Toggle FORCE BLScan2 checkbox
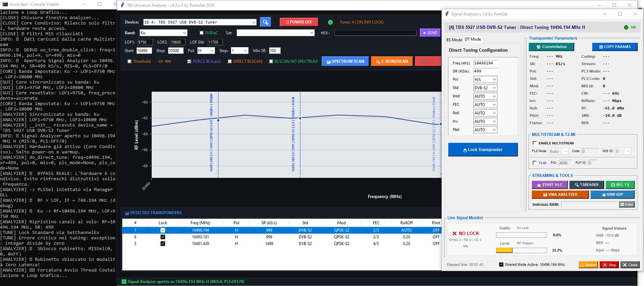644x286 pixels. tap(189, 61)
